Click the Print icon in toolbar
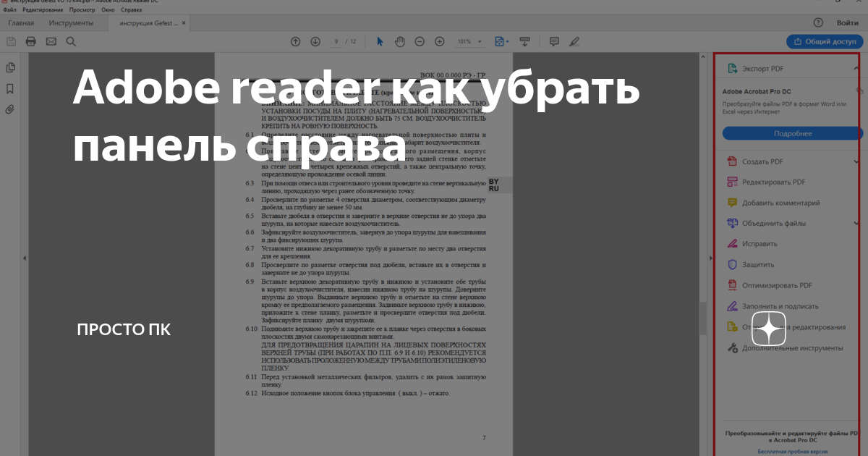The height and width of the screenshot is (456, 868). click(x=31, y=41)
